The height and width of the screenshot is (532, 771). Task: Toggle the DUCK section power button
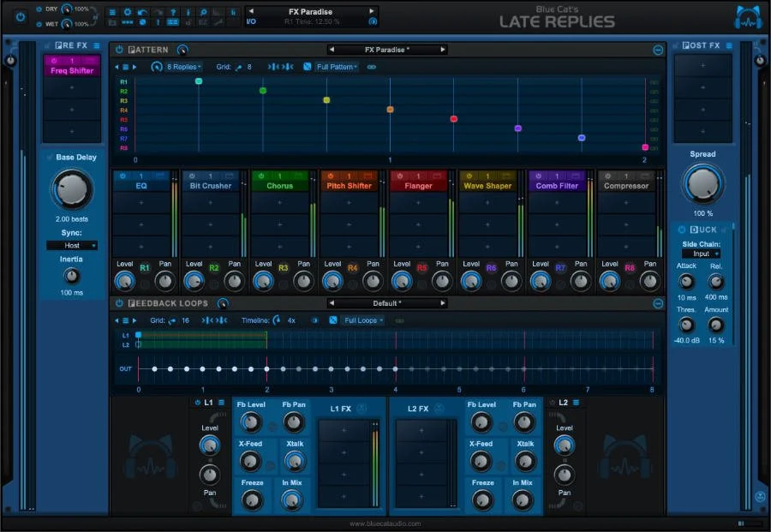click(682, 230)
